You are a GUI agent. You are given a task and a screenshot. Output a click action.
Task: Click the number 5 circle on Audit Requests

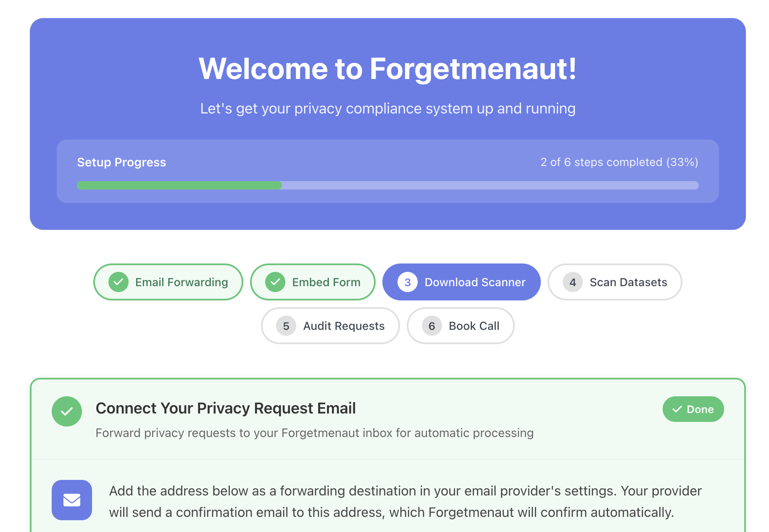tap(286, 326)
